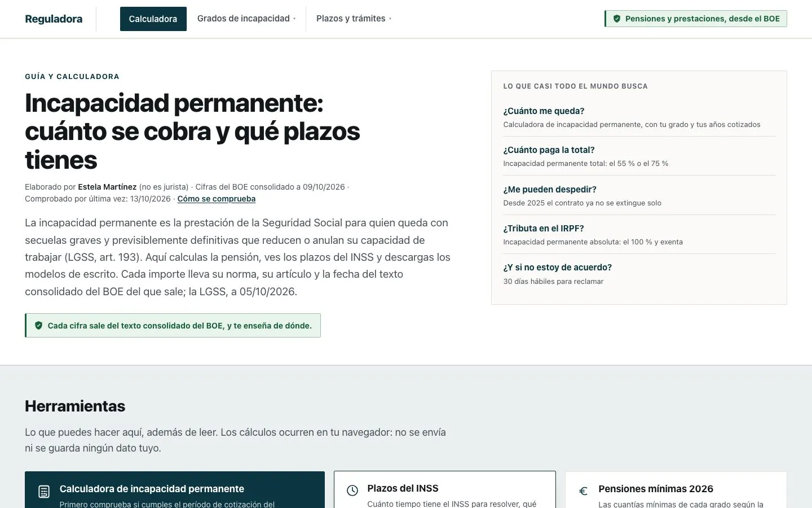812x508 pixels.
Task: Open the Calculadora de incapacidad permanente card
Action: point(175,490)
